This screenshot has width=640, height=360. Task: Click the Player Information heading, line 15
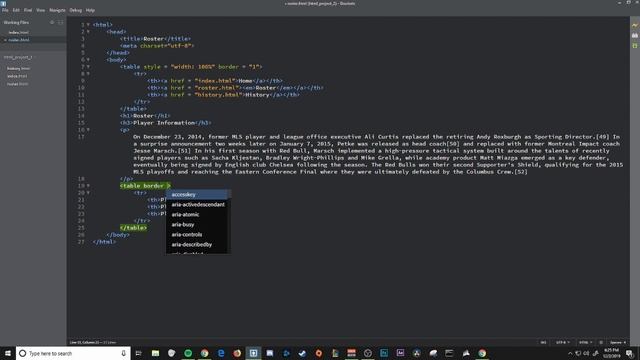click(165, 123)
